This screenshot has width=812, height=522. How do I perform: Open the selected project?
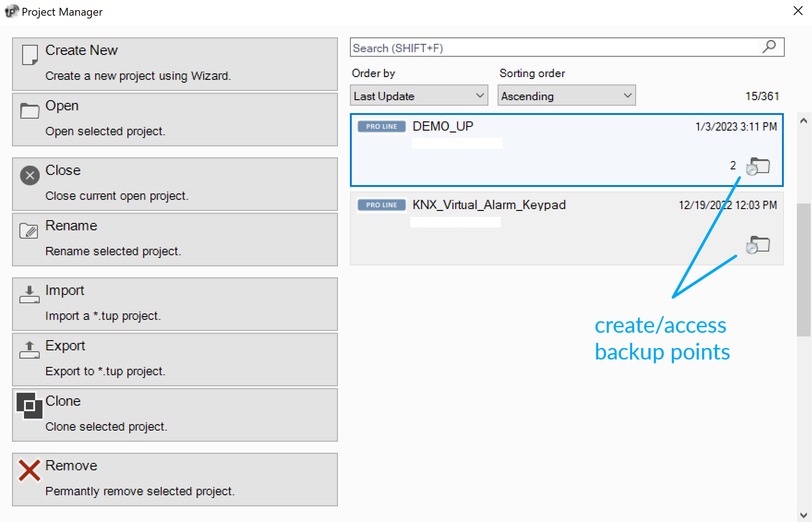[175, 120]
